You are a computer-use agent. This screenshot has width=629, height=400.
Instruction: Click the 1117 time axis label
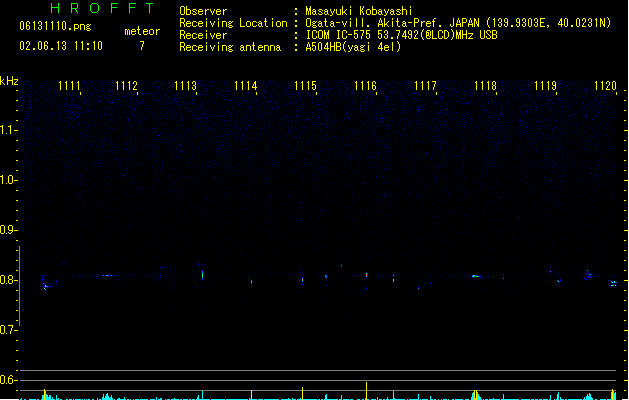tap(425, 86)
